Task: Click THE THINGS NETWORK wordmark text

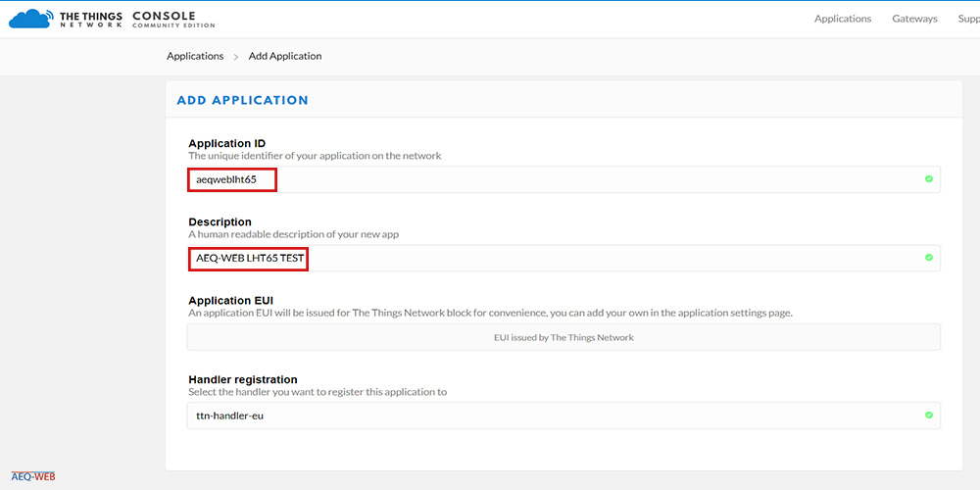Action: pos(90,20)
